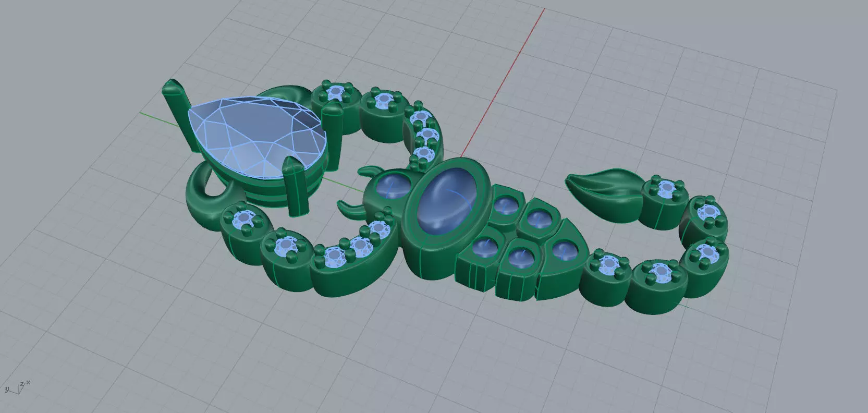Click the world axes icon

coord(17,387)
